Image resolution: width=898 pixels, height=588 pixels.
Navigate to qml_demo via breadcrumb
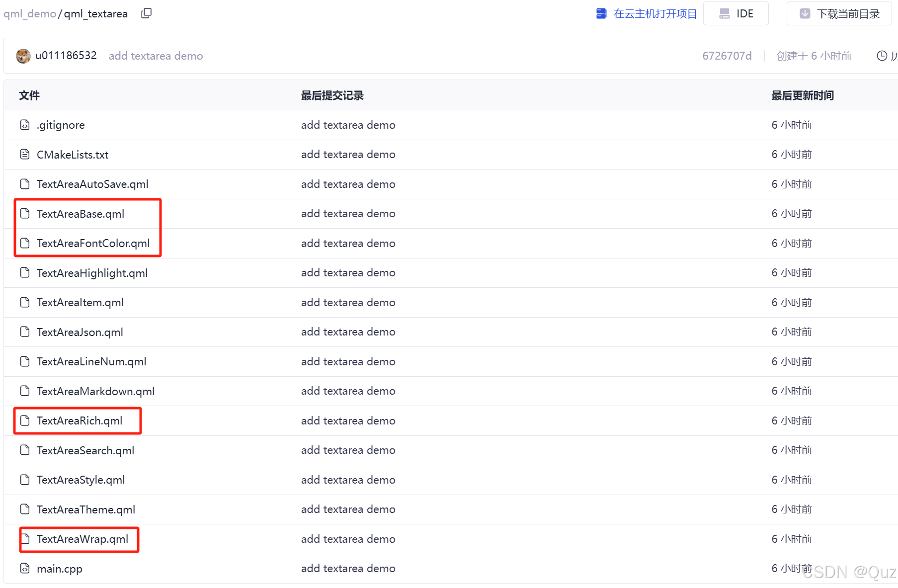(x=29, y=13)
